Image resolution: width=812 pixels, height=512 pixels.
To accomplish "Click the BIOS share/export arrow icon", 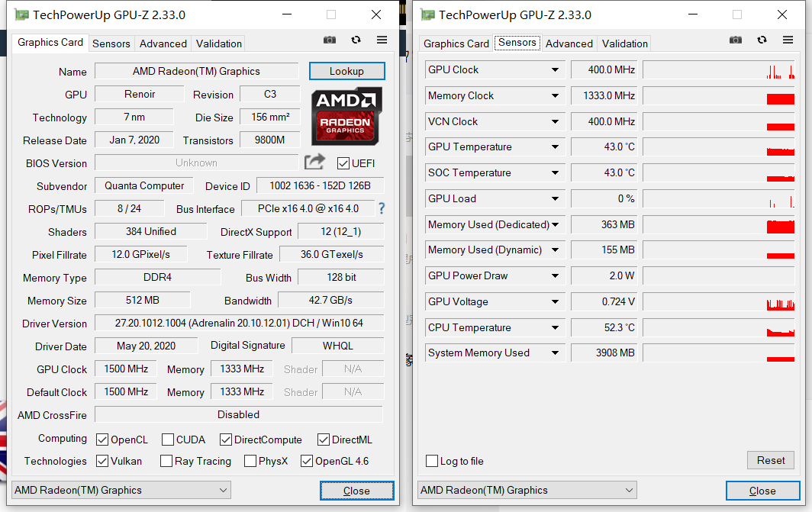I will [314, 162].
